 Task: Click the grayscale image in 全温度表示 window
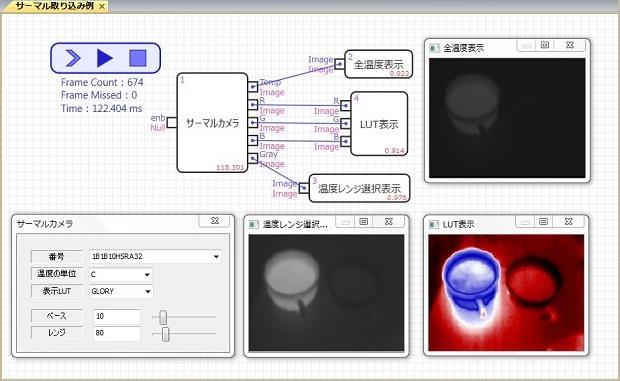pyautogui.click(x=507, y=118)
